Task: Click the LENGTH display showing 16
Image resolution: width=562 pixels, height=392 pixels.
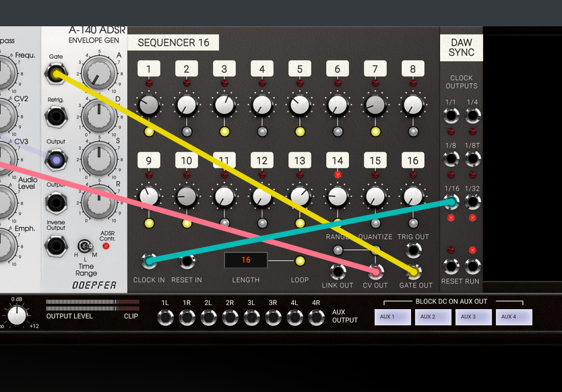Action: pos(246,260)
